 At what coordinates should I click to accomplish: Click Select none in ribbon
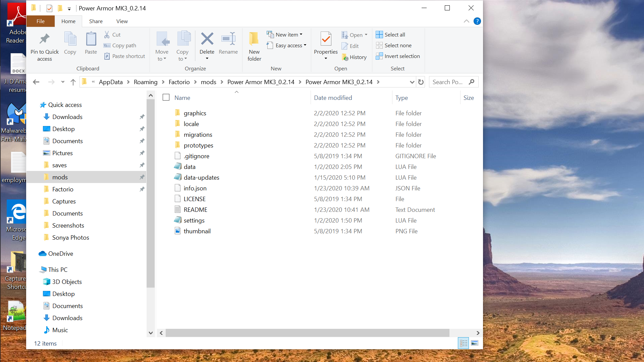[x=394, y=45]
